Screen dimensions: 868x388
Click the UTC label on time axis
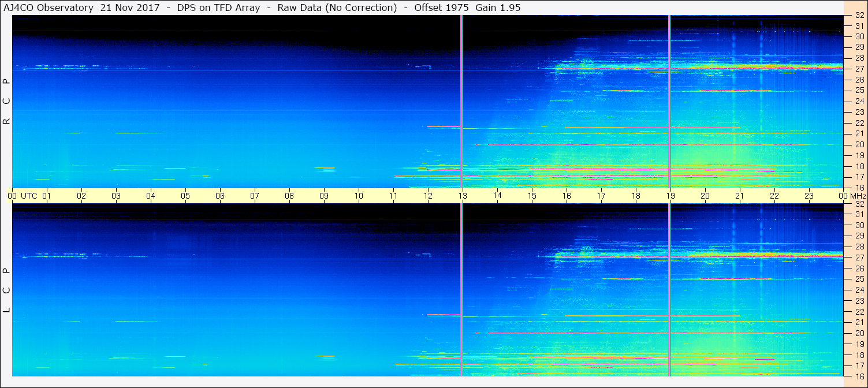(29, 196)
